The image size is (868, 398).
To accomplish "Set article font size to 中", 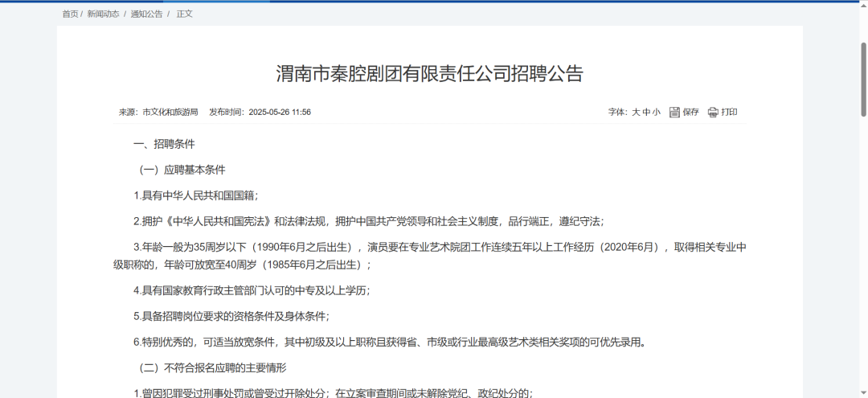I will pos(646,113).
